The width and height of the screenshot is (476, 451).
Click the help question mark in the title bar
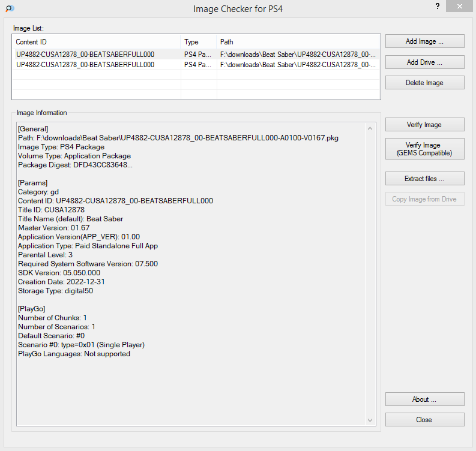(438, 6)
